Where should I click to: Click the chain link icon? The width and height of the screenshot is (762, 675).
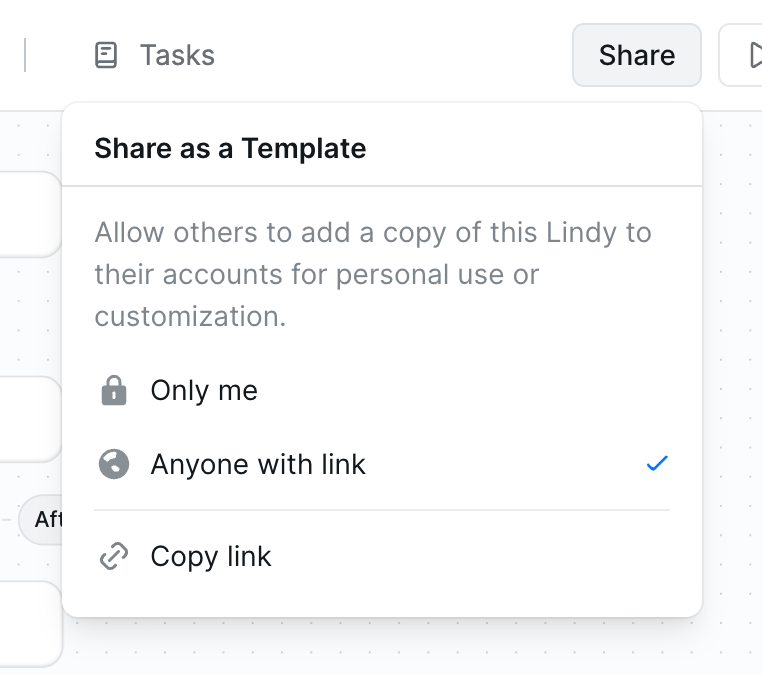(x=114, y=556)
